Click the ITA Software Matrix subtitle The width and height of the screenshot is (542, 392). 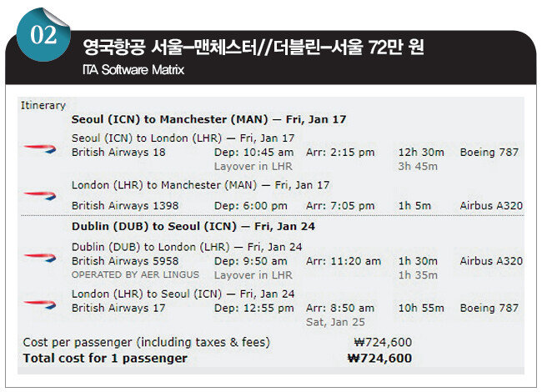coord(133,70)
